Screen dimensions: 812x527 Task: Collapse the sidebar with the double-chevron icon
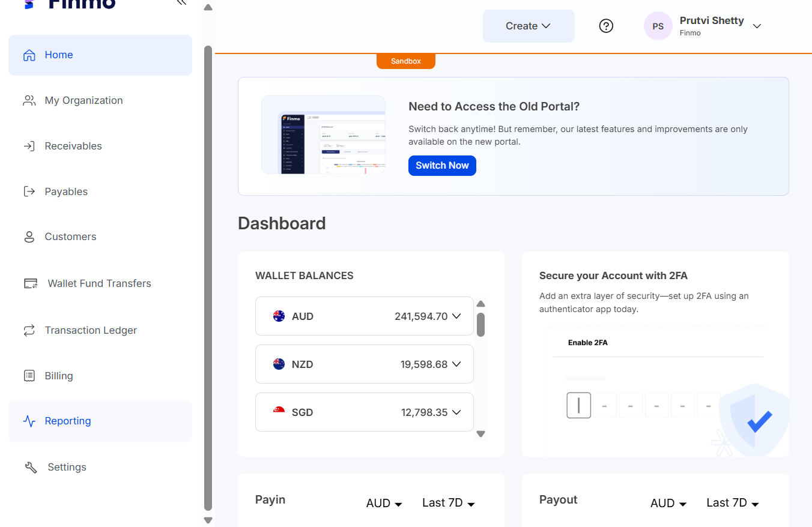[x=181, y=3]
